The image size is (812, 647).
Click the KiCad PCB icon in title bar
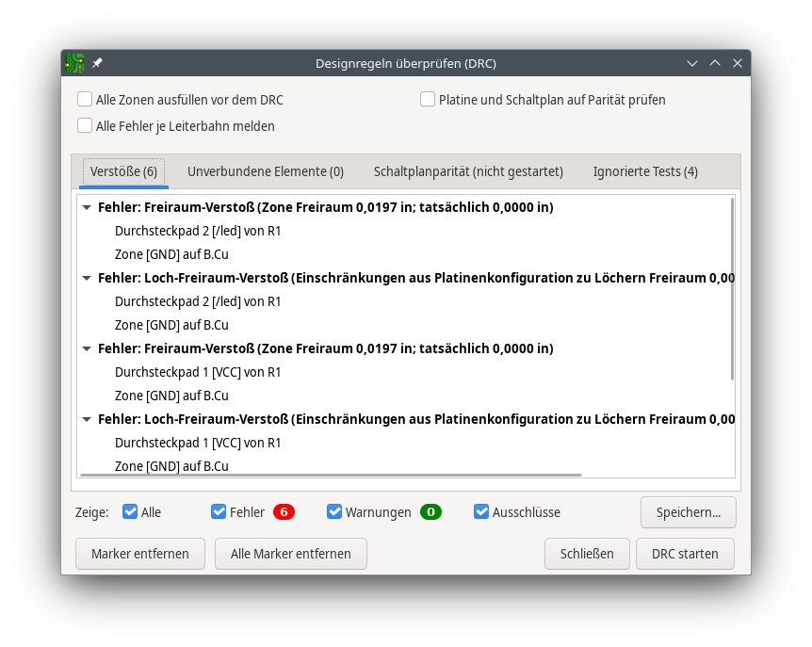(74, 63)
